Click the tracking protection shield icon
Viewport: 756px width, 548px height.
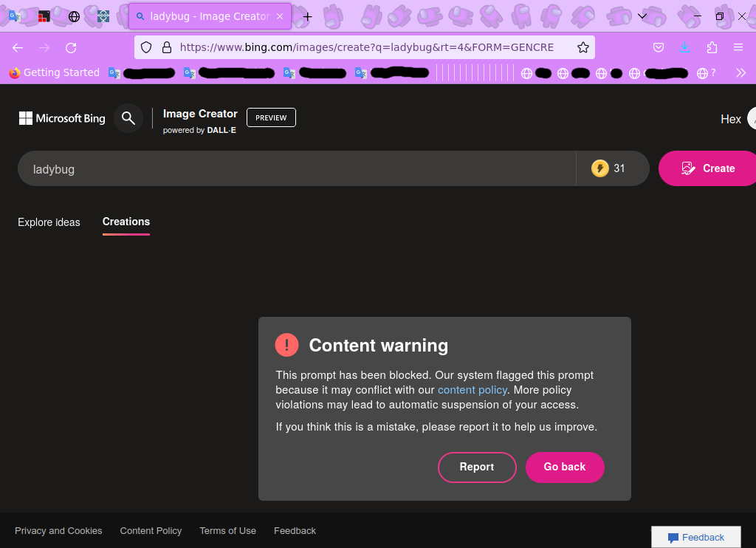tap(145, 47)
